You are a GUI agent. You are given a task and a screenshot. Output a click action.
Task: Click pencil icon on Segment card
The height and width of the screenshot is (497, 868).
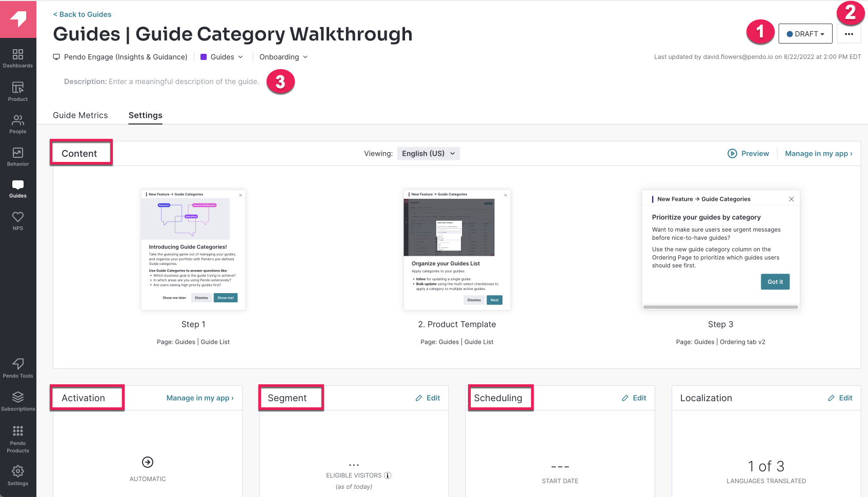coord(418,398)
